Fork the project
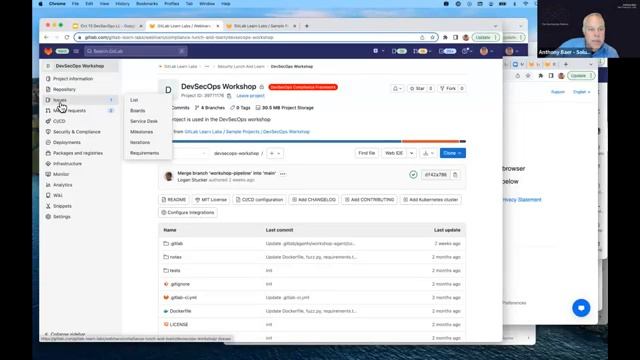This screenshot has height=360, width=640. tap(448, 89)
